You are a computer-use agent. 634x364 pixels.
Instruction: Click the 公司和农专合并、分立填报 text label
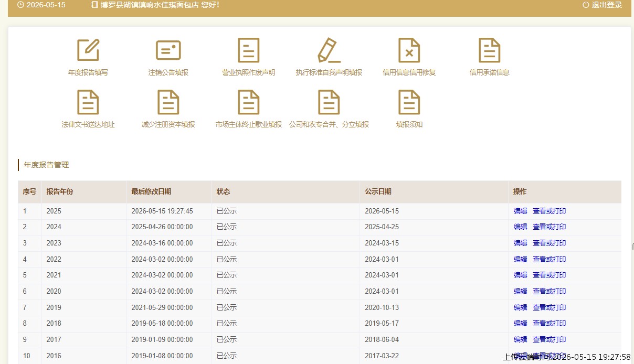[329, 124]
